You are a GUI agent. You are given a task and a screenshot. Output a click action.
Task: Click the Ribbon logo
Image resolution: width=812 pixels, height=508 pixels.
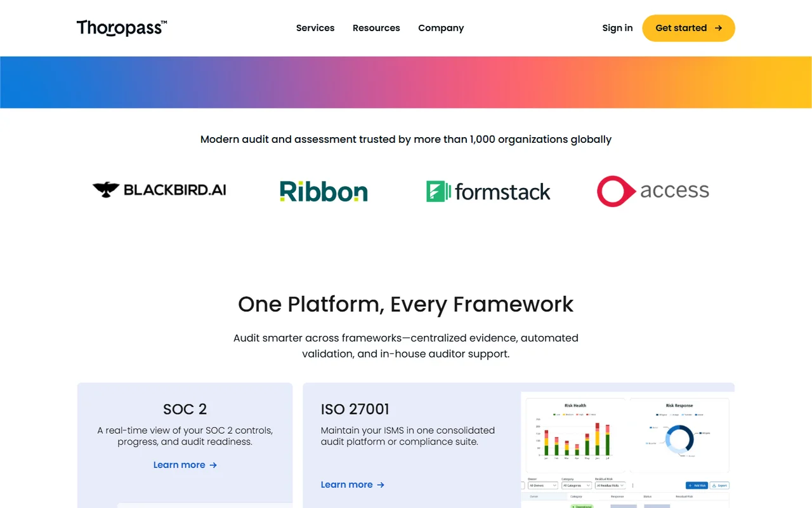click(x=324, y=191)
